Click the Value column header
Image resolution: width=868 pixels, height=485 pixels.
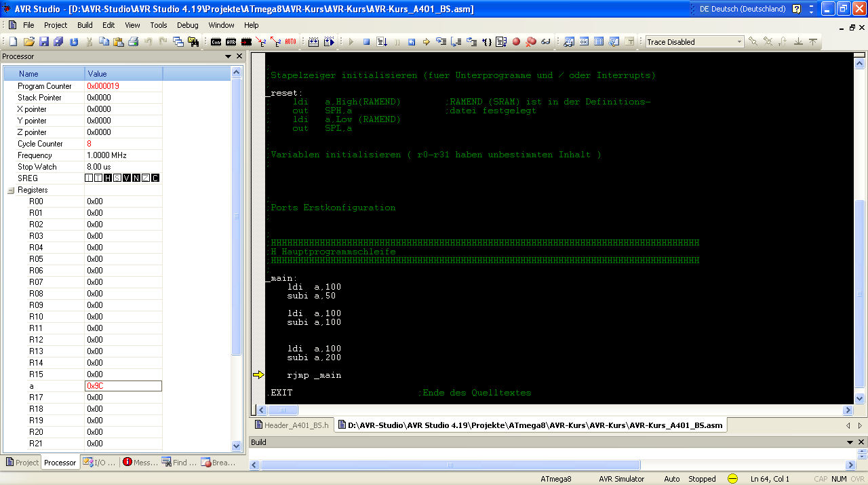point(123,73)
